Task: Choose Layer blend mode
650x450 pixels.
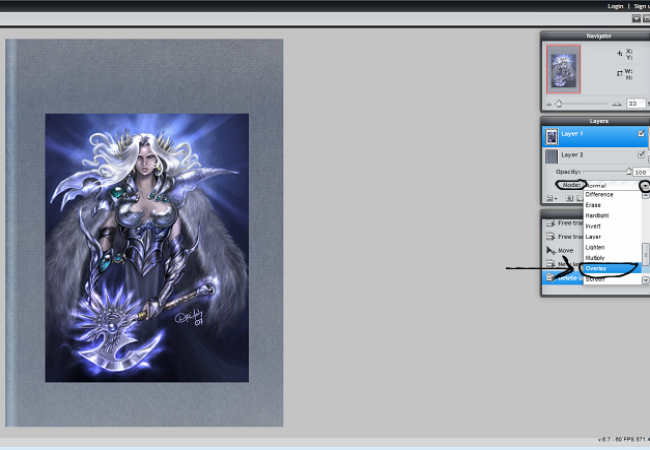Action: tap(612, 237)
